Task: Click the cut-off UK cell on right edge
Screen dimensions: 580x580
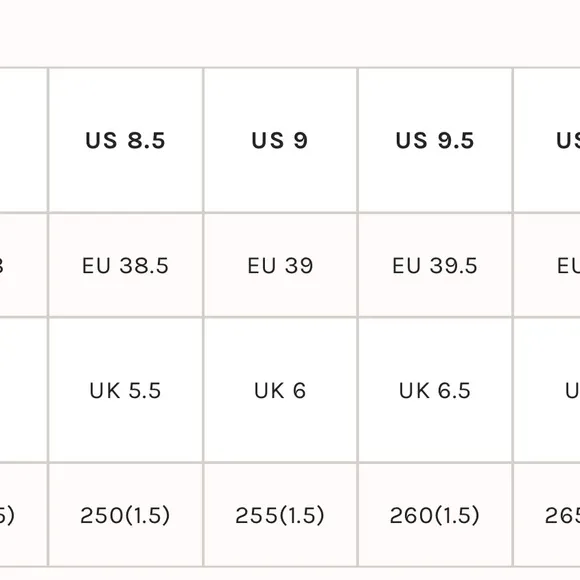Action: click(547, 390)
